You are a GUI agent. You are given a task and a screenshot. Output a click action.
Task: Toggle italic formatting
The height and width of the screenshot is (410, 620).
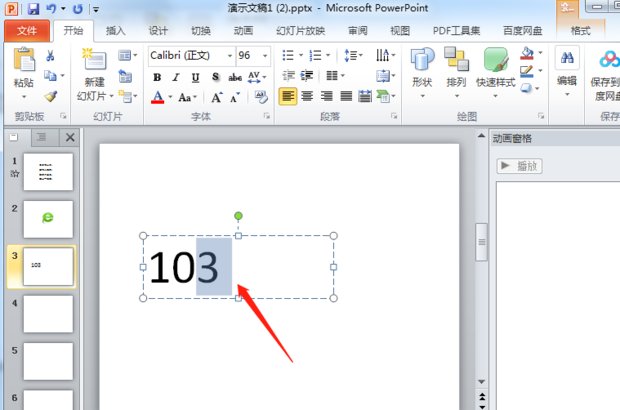pyautogui.click(x=176, y=77)
